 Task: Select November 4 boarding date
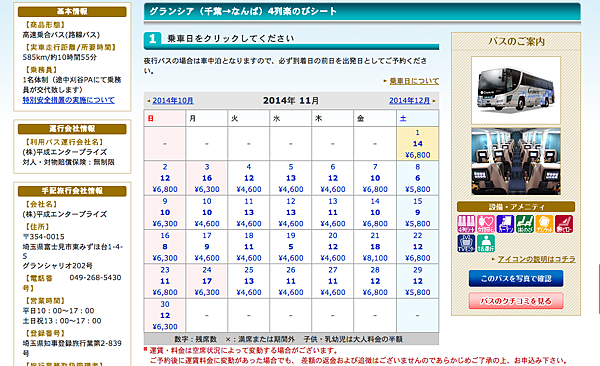pyautogui.click(x=249, y=178)
